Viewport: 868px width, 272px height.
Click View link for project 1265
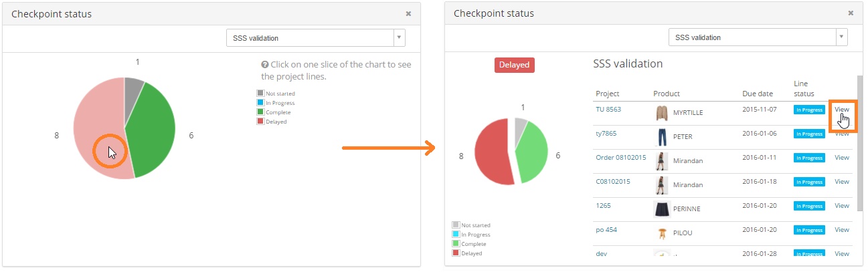tap(841, 206)
